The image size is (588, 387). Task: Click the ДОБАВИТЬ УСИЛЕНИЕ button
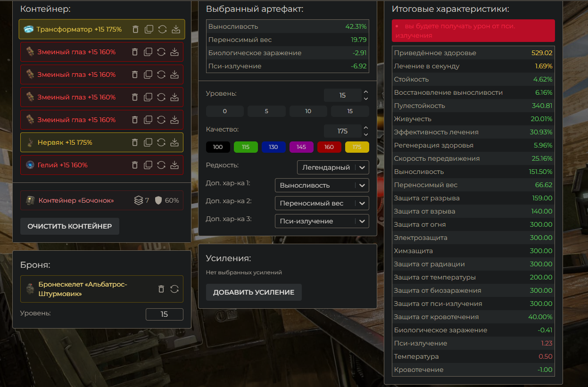pos(254,292)
